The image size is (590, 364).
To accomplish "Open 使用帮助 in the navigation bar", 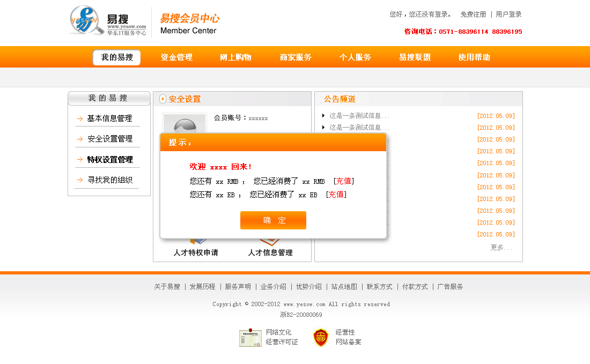I will (474, 57).
